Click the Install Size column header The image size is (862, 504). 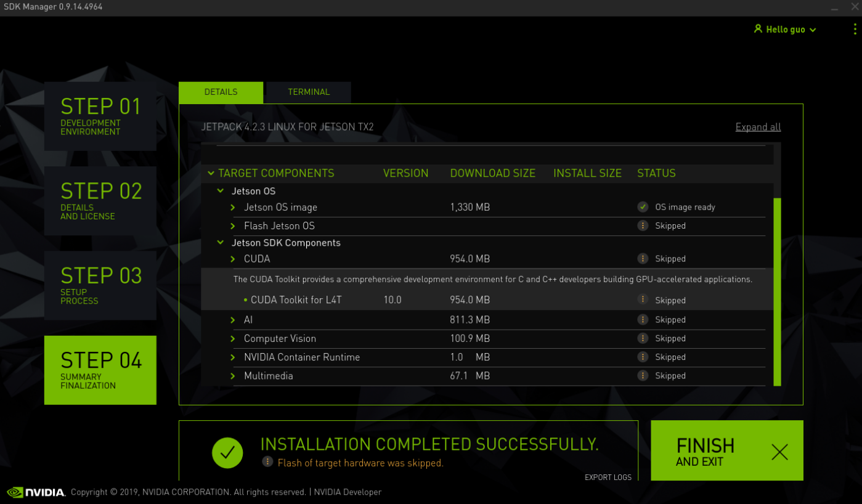pos(587,173)
